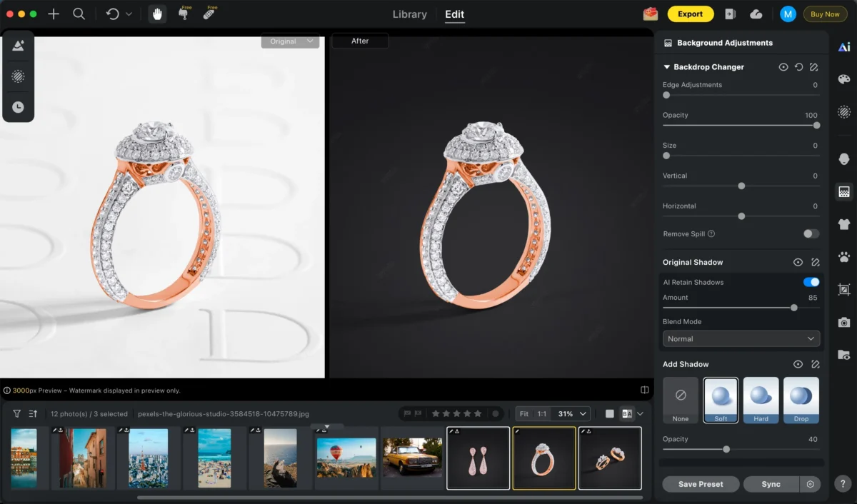Open the AI tools panel icon
This screenshot has height=504, width=857.
844,47
